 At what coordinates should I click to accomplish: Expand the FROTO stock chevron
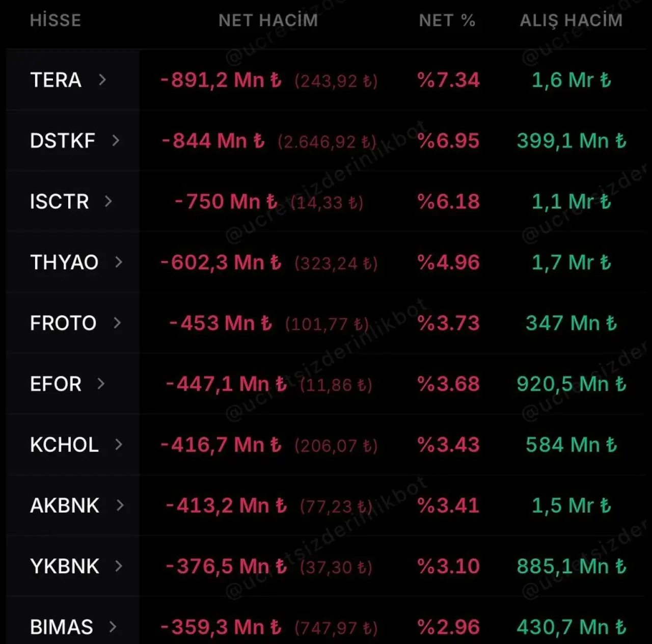coord(117,323)
